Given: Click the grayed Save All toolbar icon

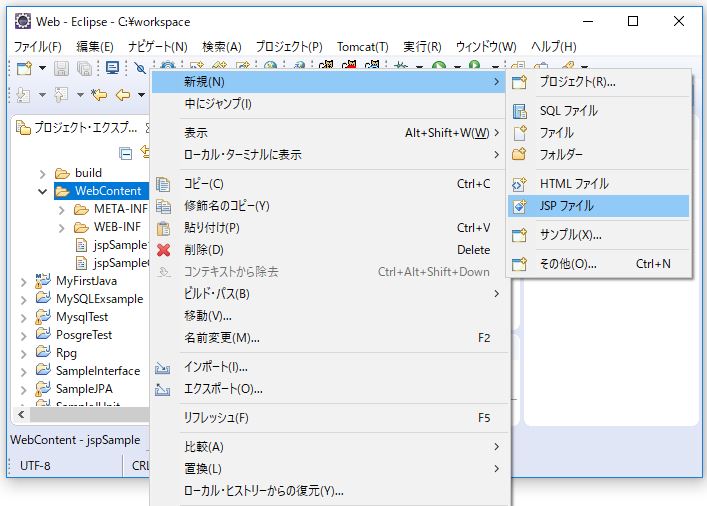Looking at the screenshot, I should click(84, 69).
